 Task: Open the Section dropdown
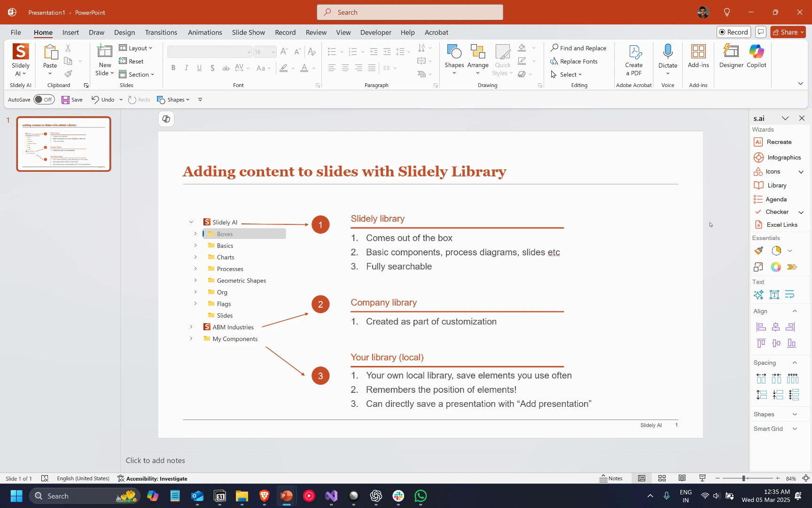tap(137, 74)
